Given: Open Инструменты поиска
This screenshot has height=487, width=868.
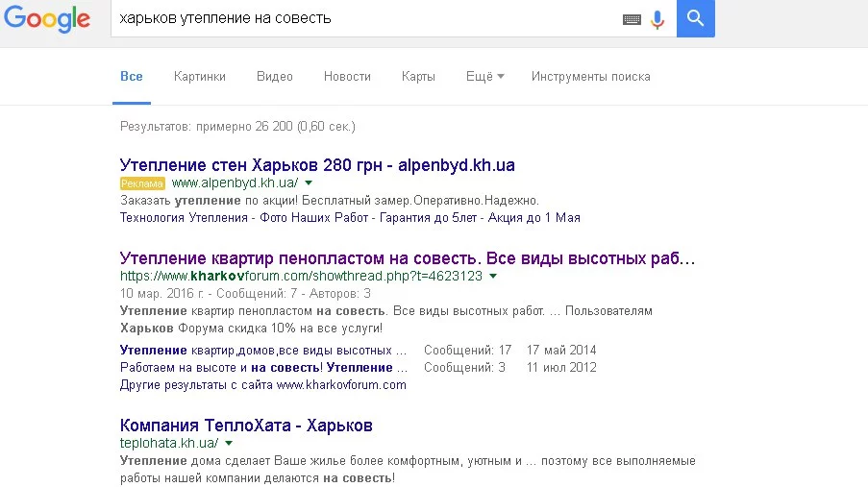Looking at the screenshot, I should click(x=590, y=77).
